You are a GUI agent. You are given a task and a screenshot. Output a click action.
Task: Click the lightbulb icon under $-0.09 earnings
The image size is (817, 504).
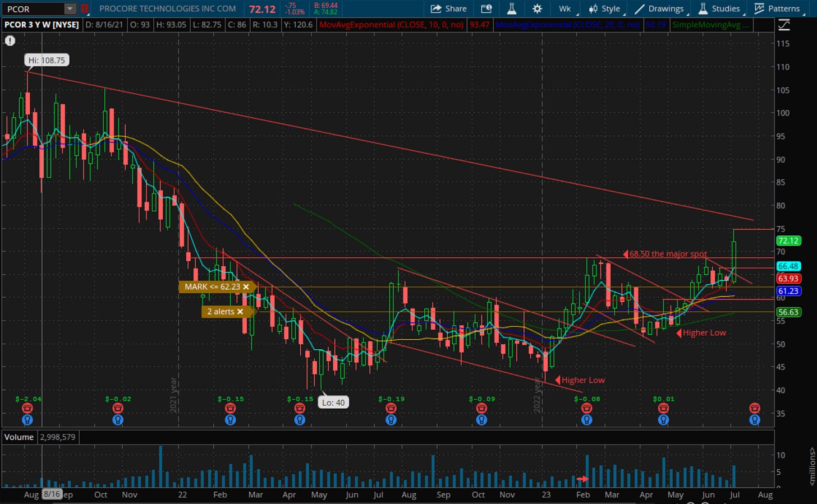(481, 420)
